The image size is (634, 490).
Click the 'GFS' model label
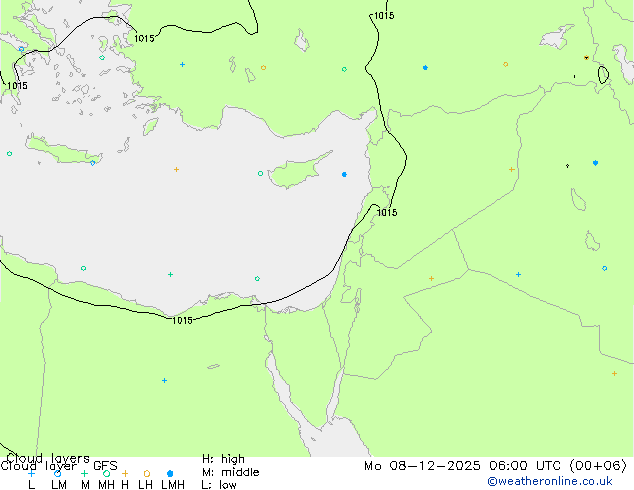(105, 466)
